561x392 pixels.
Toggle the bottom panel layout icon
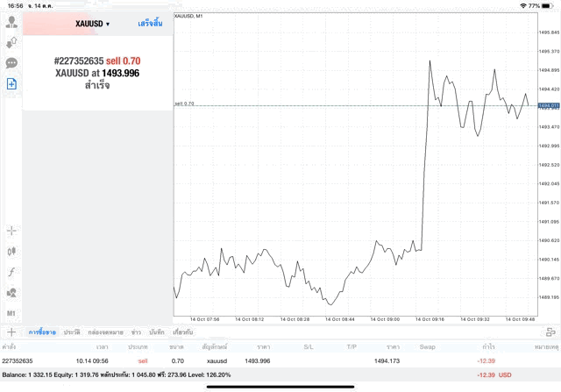point(550,332)
